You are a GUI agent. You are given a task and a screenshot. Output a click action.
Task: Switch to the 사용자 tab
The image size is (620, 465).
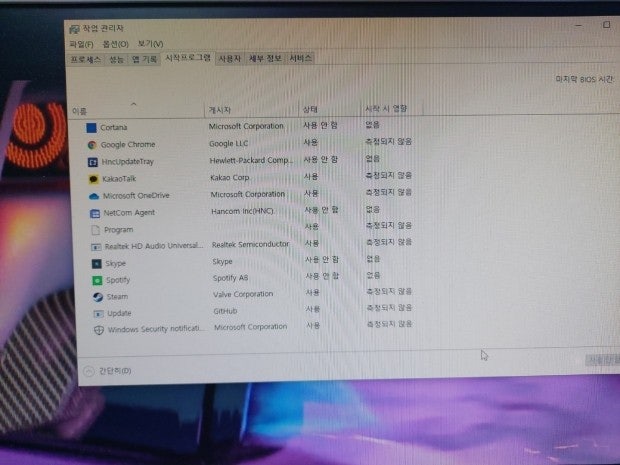click(230, 59)
